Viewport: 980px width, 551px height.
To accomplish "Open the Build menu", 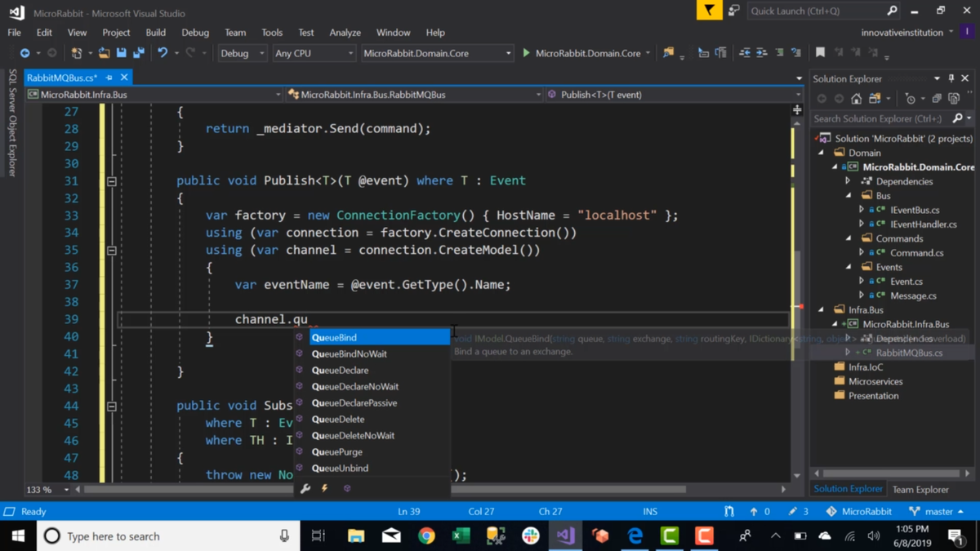I will (155, 33).
